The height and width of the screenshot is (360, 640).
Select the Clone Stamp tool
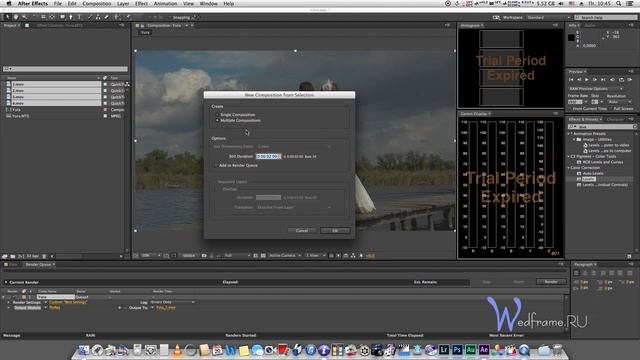click(x=98, y=17)
